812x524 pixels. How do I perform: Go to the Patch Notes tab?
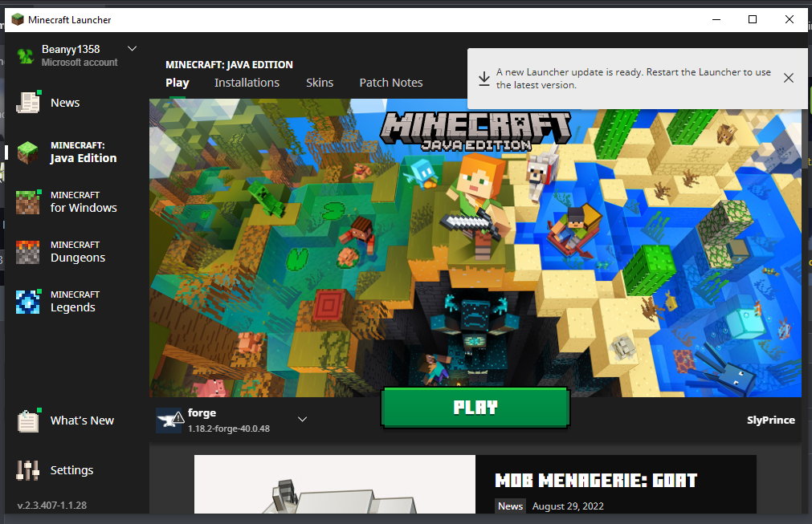(391, 83)
